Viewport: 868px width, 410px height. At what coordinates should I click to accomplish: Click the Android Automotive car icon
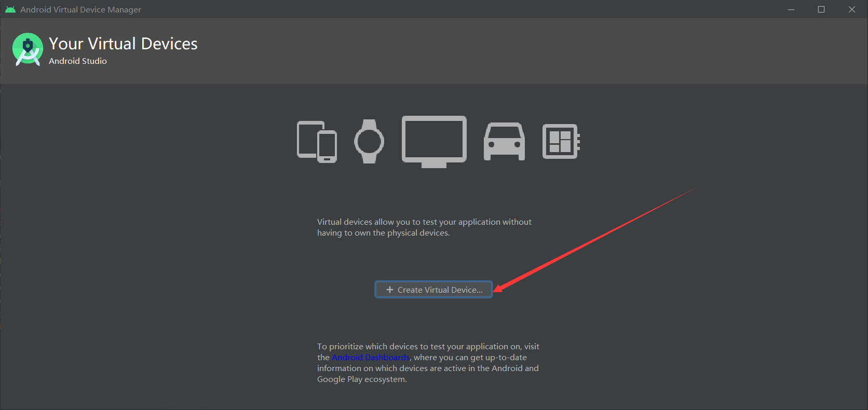504,142
